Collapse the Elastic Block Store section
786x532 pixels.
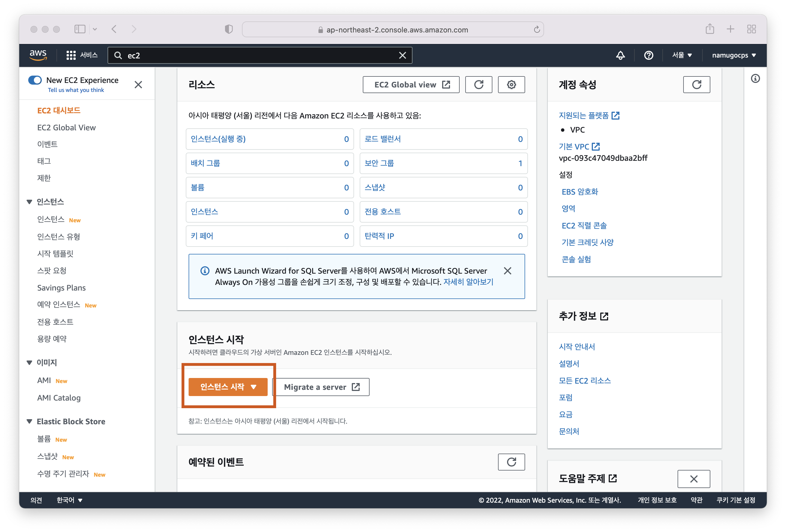[x=29, y=421]
